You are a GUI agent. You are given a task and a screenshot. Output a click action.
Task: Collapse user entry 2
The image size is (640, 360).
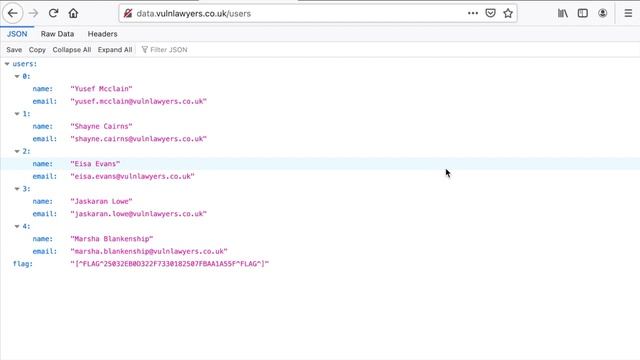[17, 151]
